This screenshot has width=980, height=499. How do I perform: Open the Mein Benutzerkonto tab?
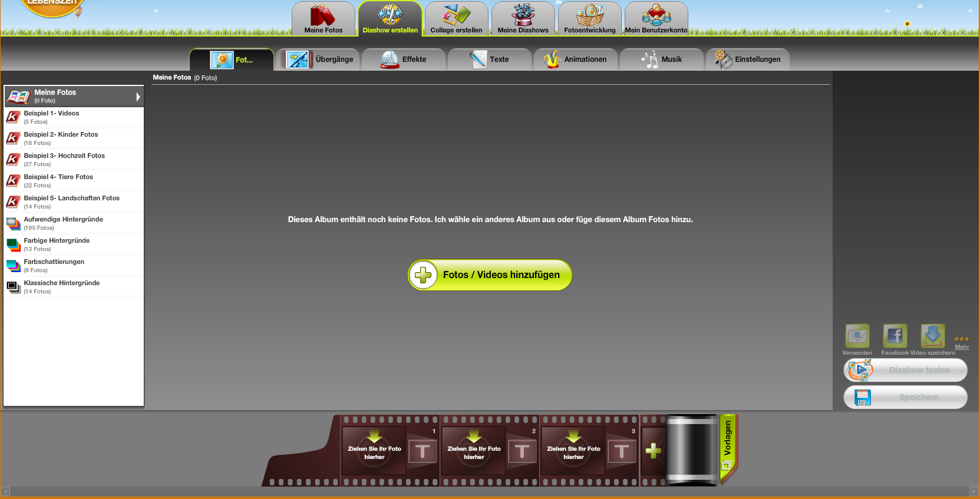click(x=656, y=19)
